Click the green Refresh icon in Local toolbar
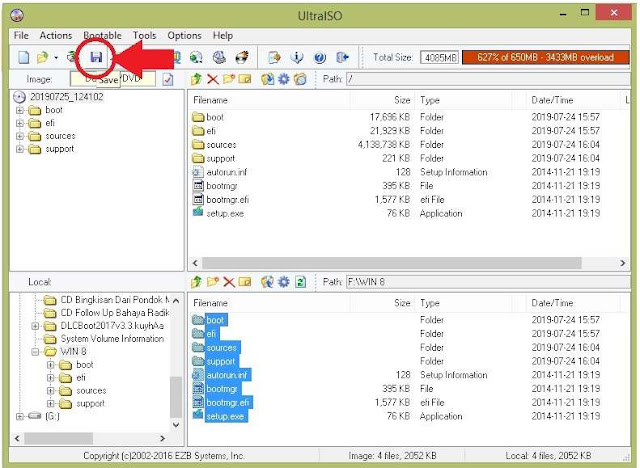Screen dimensions: 640x468 (301, 282)
